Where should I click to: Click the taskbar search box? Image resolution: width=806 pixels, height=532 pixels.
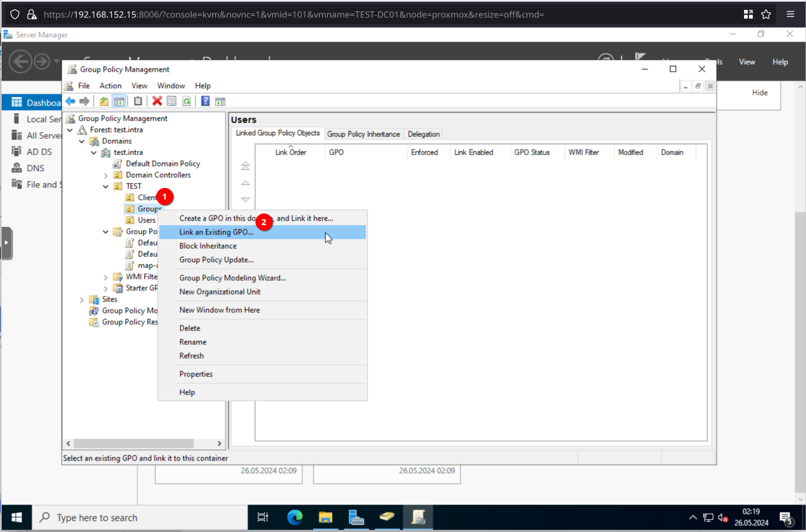140,518
